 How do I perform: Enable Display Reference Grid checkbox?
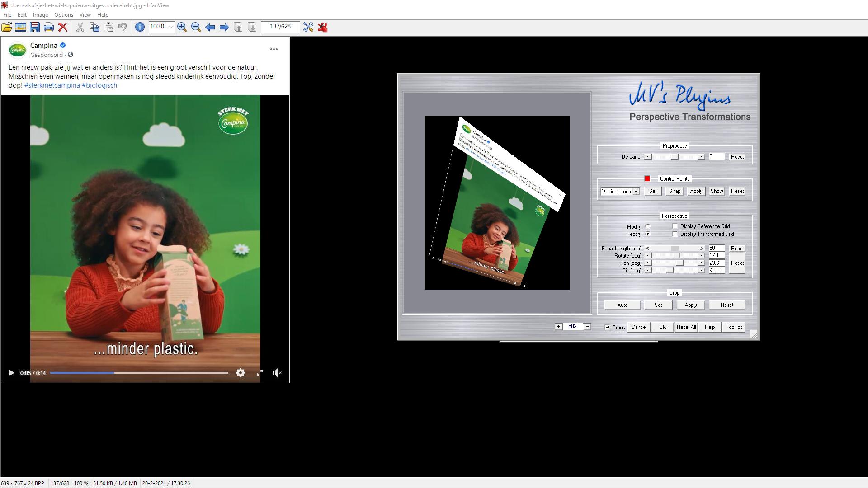click(675, 226)
